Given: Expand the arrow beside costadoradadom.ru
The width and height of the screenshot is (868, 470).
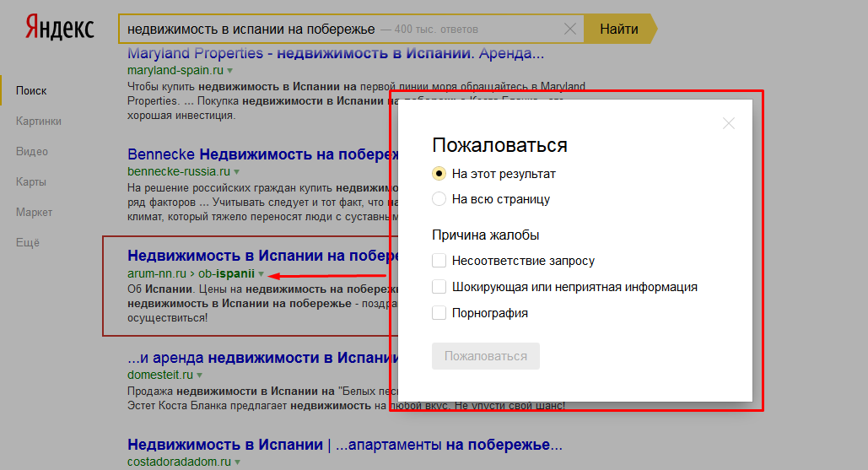Looking at the screenshot, I should point(237,462).
